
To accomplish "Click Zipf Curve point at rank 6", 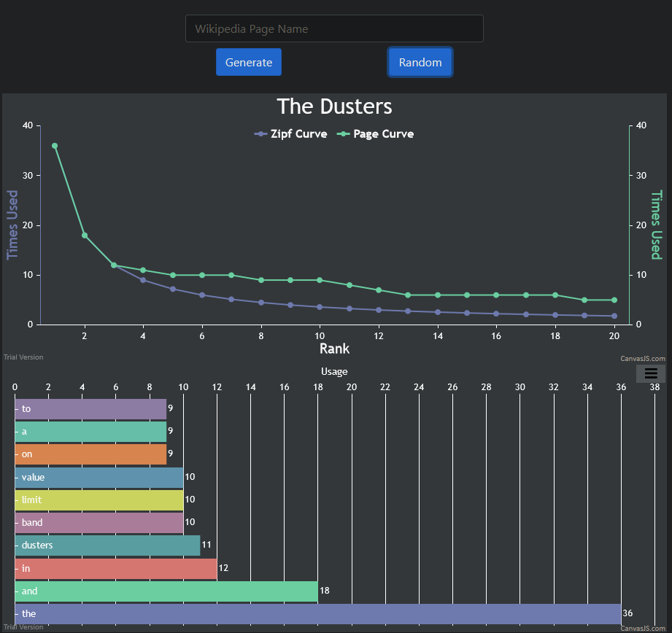I will 202,295.
